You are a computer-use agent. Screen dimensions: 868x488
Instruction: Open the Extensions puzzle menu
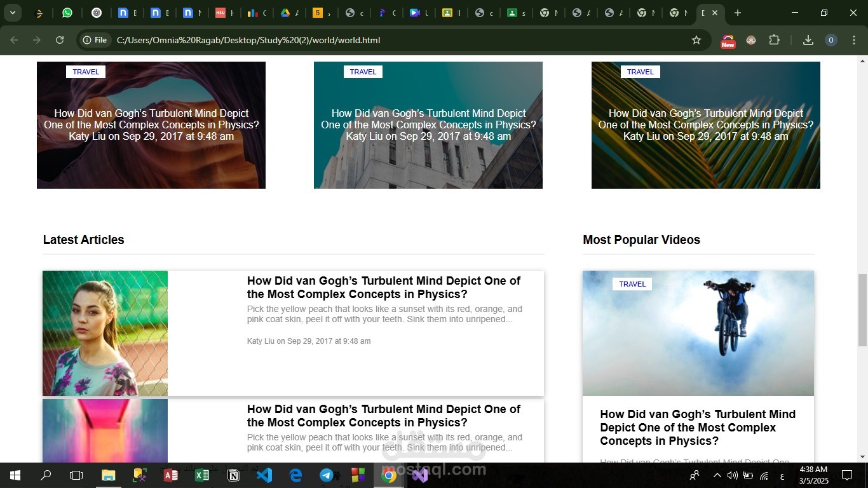pyautogui.click(x=774, y=40)
